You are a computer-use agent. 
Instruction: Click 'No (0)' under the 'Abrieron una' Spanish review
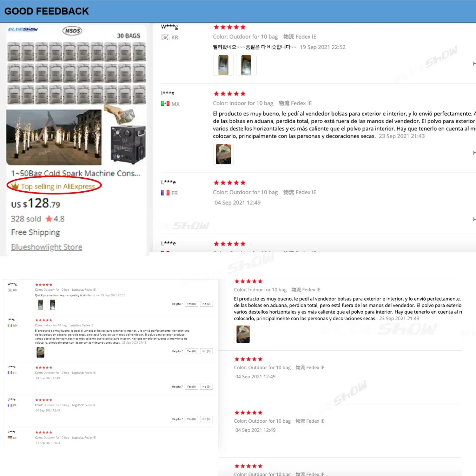coord(207,351)
